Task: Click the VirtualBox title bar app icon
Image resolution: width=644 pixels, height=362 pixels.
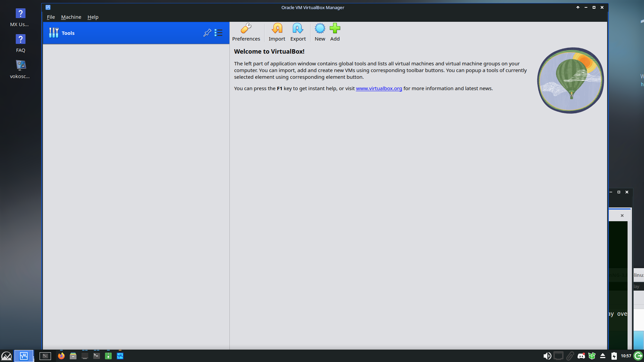Action: pyautogui.click(x=48, y=7)
